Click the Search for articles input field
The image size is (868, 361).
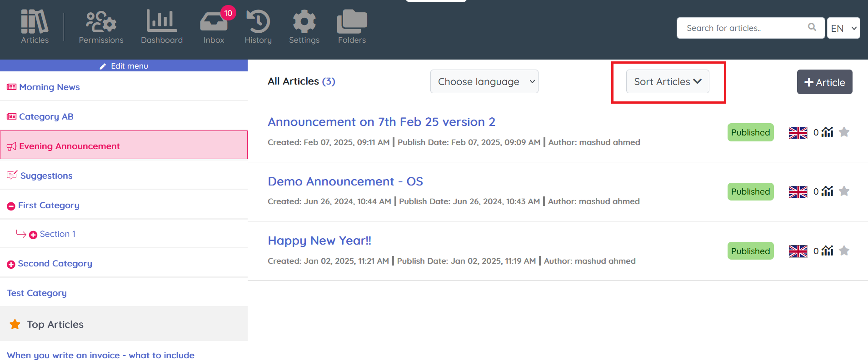743,28
